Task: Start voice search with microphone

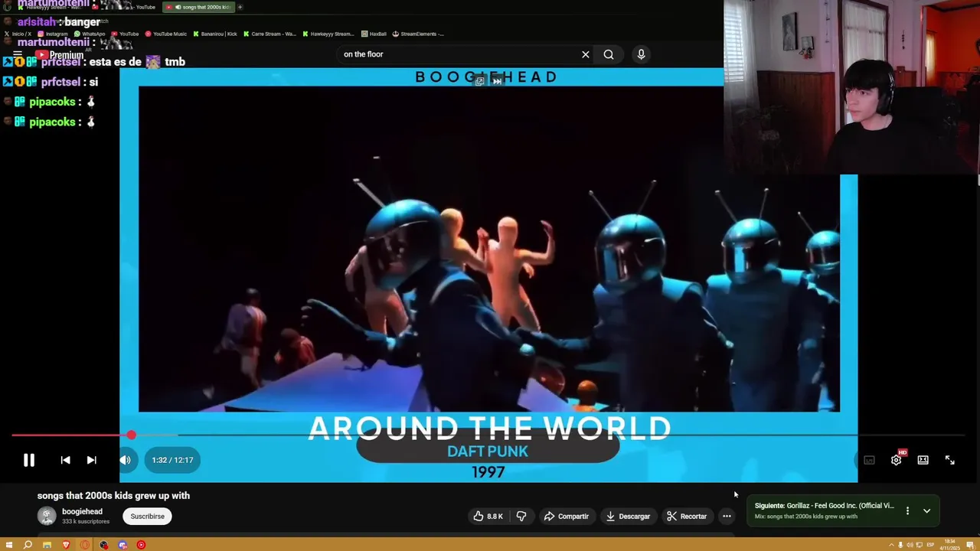Action: pos(641,54)
